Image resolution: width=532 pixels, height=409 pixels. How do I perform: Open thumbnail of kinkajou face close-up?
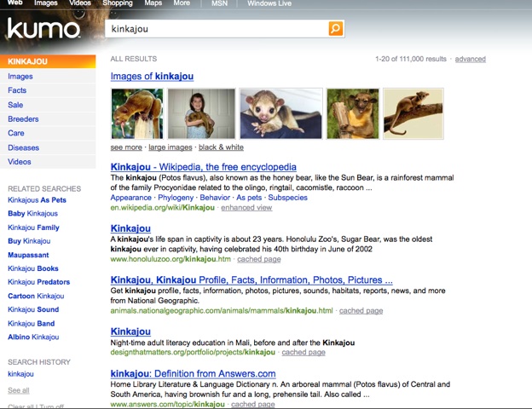pyautogui.click(x=281, y=113)
